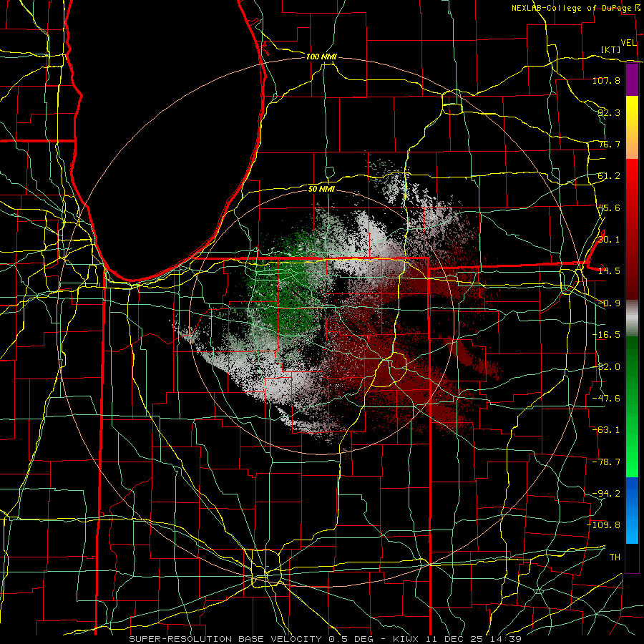Pick the purple segment of the velocity scale
The image size is (644, 644).
[x=632, y=79]
